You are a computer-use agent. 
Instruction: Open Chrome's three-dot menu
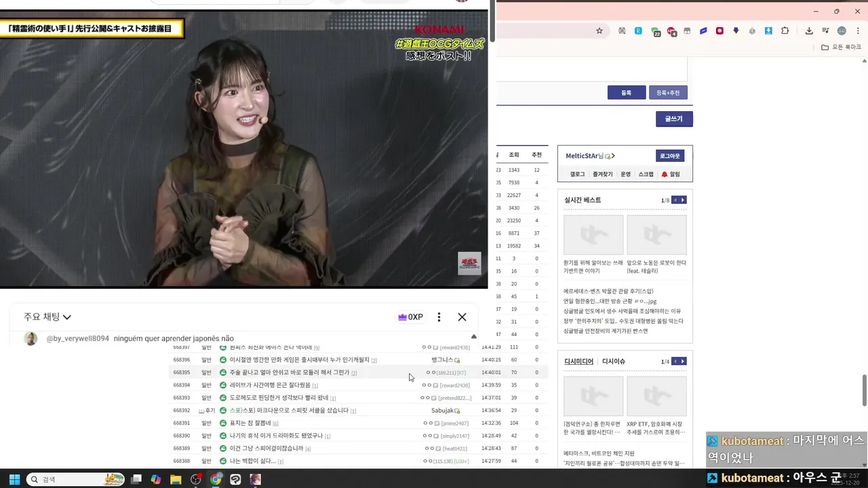[858, 30]
